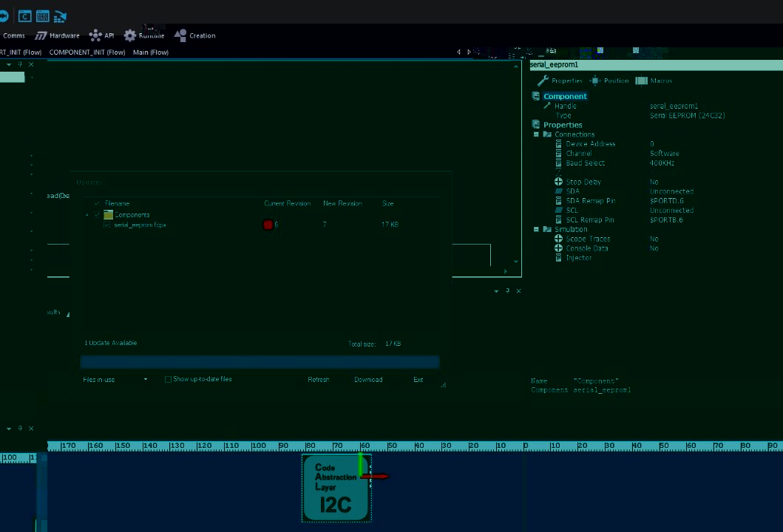Viewport: 783px width, 532px height.
Task: Collapse the Simulation property group
Action: [536, 229]
